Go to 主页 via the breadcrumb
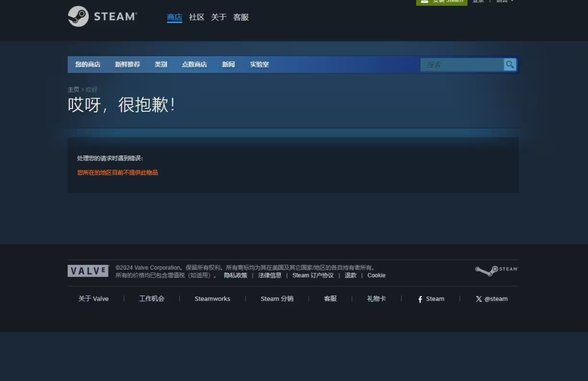This screenshot has height=381, width=588. point(73,90)
